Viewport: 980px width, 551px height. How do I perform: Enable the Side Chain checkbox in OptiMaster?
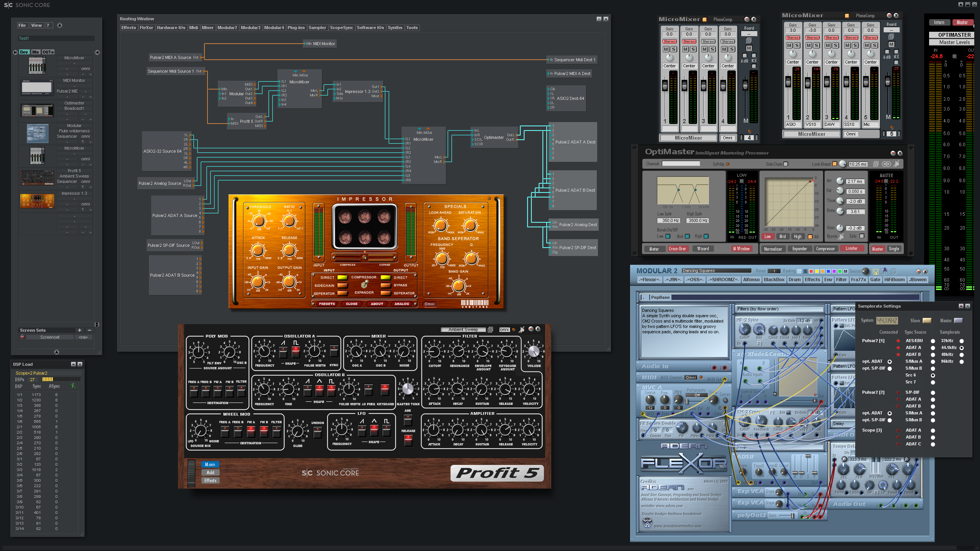tap(787, 164)
